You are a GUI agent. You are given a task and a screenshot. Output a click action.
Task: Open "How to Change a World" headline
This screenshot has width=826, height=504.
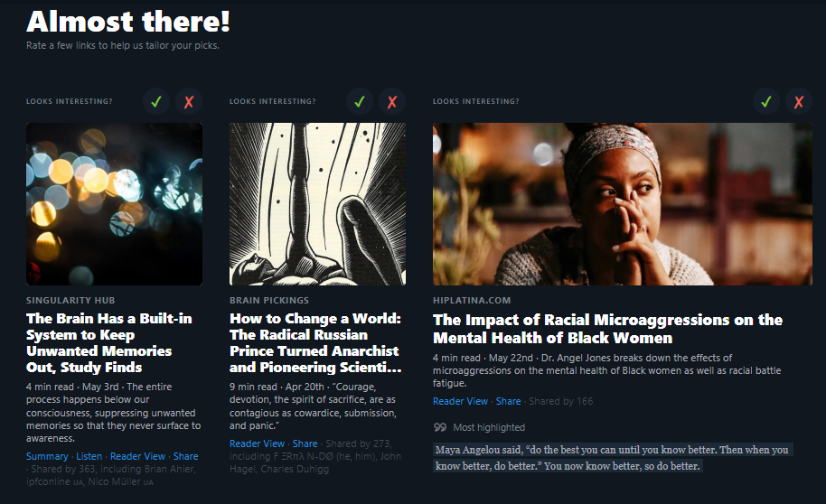coord(315,343)
